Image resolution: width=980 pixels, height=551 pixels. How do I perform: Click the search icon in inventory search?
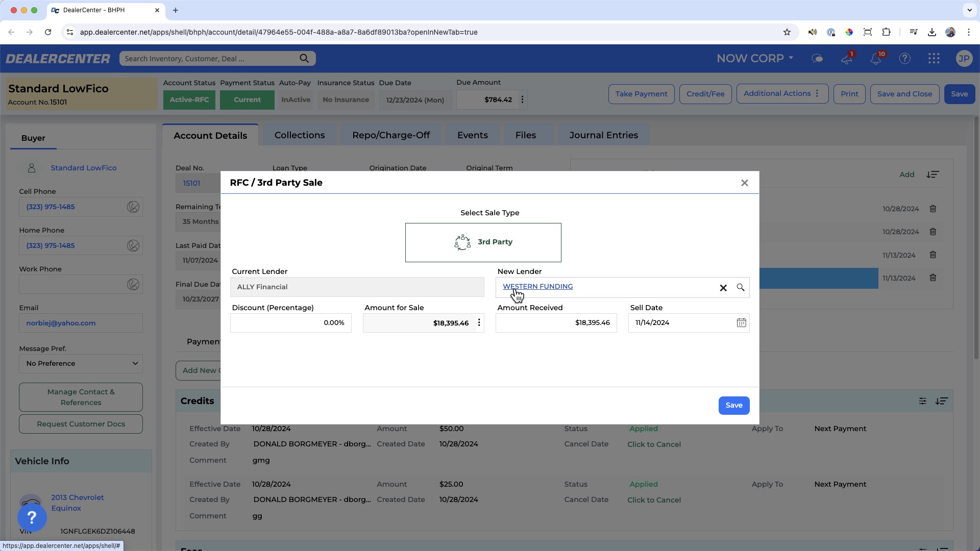[x=304, y=58]
